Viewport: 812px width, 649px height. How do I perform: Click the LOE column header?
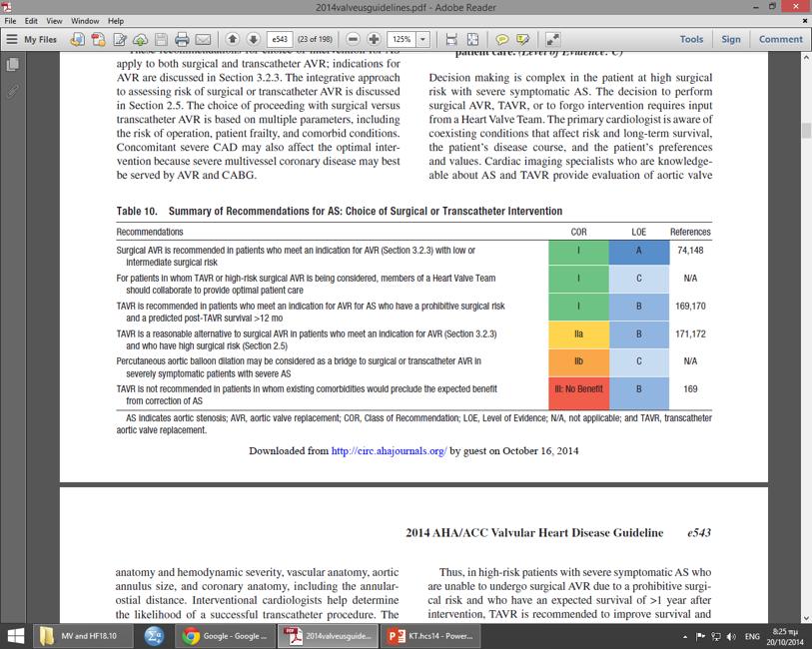pyautogui.click(x=638, y=232)
